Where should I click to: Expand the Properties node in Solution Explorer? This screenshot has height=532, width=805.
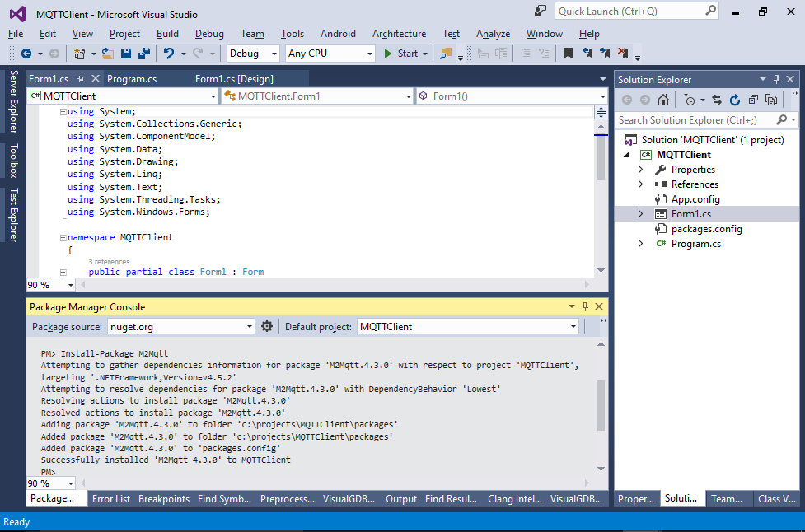pos(640,170)
